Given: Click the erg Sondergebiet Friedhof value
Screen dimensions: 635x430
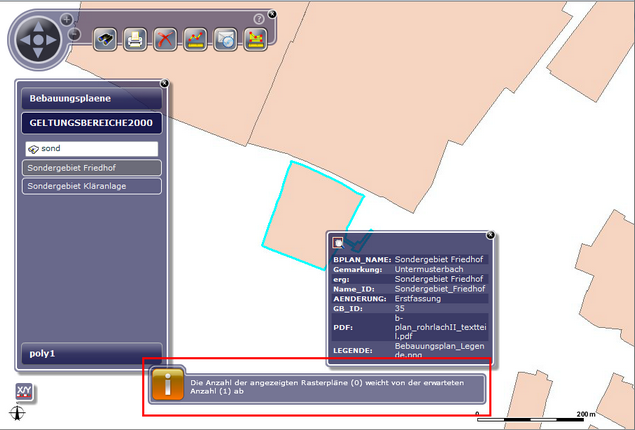Looking at the screenshot, I should 439,279.
